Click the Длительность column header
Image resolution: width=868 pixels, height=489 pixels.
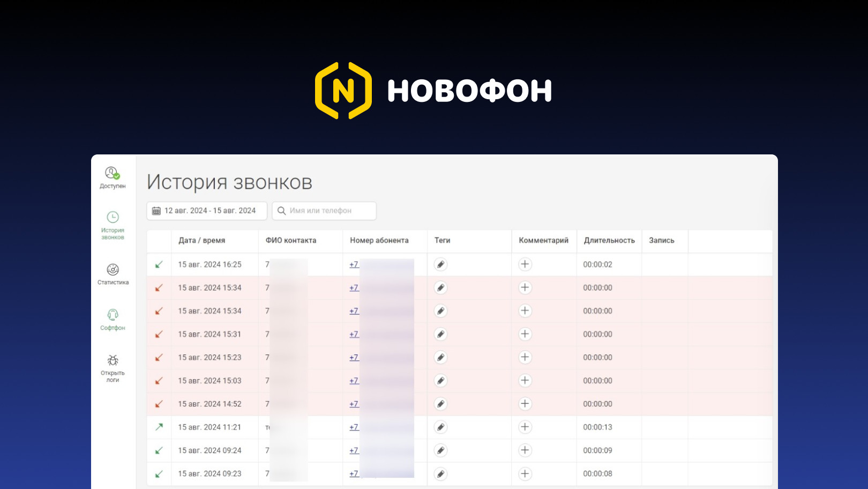[609, 240]
